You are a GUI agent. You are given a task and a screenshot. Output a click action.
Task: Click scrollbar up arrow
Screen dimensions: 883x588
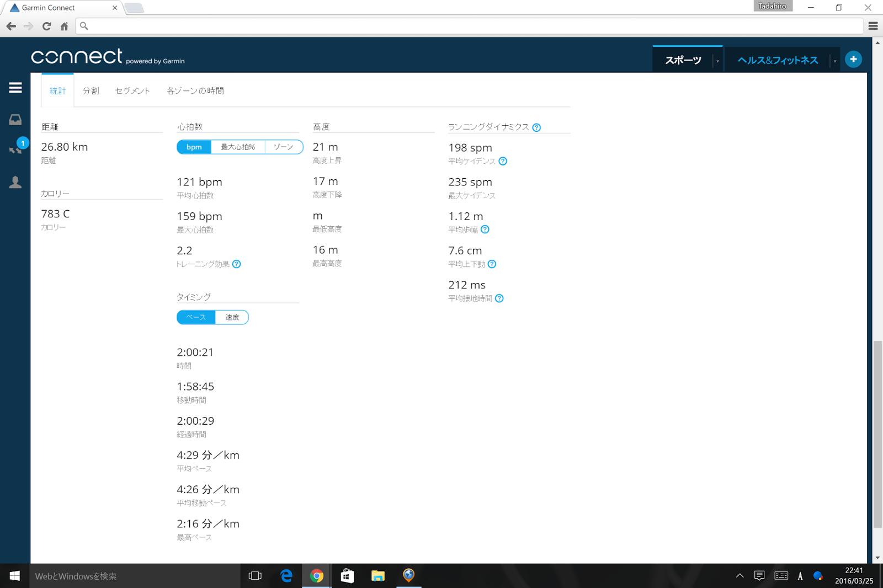(x=877, y=42)
